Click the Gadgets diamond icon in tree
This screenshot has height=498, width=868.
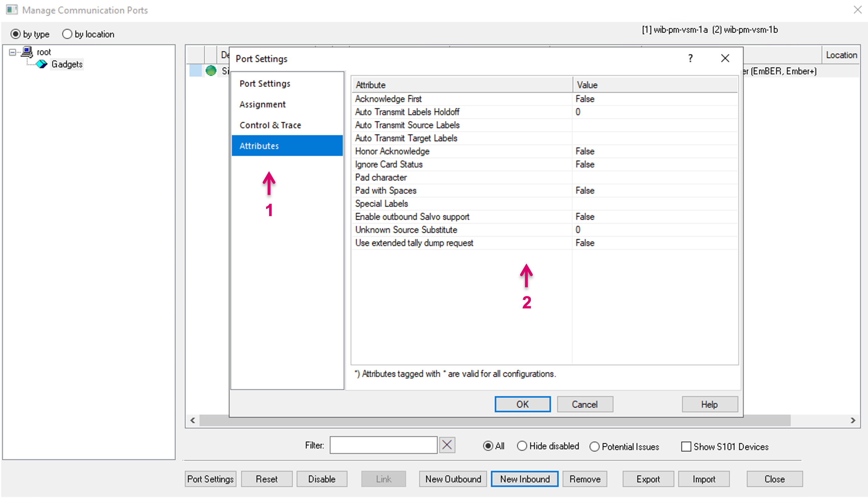[42, 64]
